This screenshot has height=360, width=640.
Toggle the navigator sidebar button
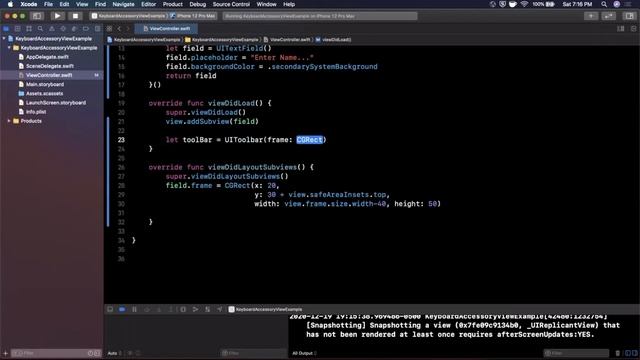[x=37, y=16]
